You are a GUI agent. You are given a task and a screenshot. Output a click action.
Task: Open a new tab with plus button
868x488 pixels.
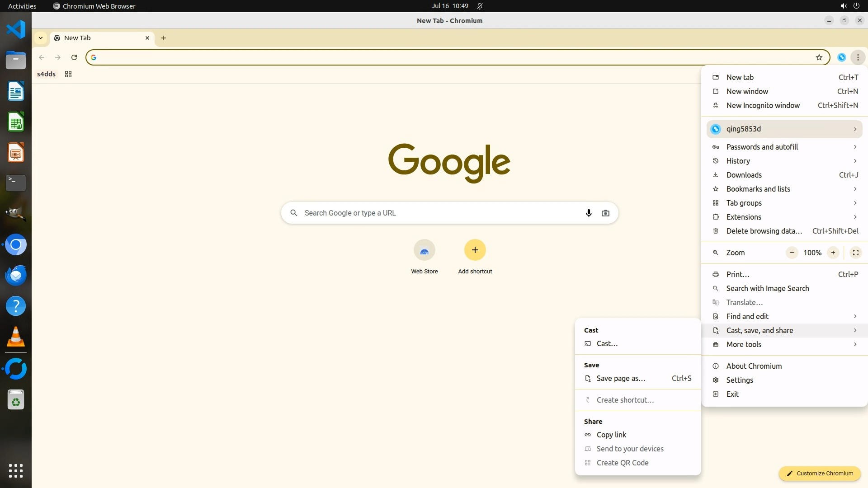click(164, 38)
